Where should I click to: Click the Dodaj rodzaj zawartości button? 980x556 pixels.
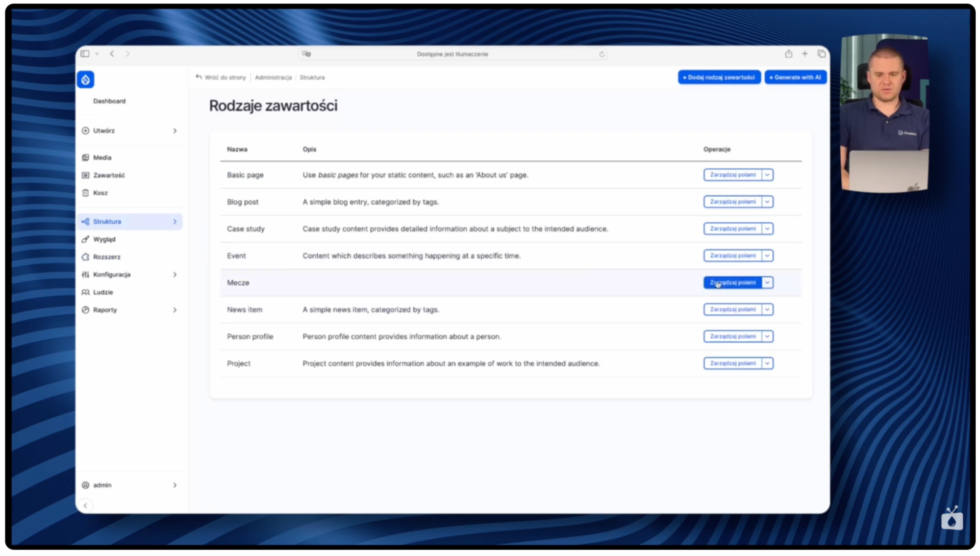pyautogui.click(x=719, y=77)
